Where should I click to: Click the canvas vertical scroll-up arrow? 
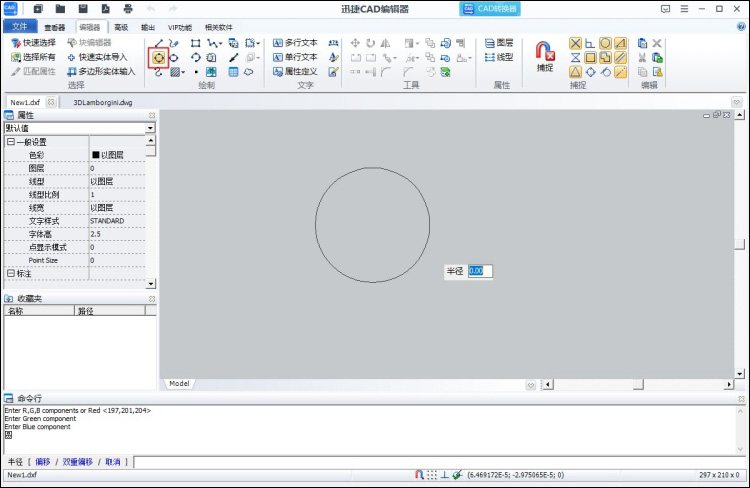click(x=739, y=115)
